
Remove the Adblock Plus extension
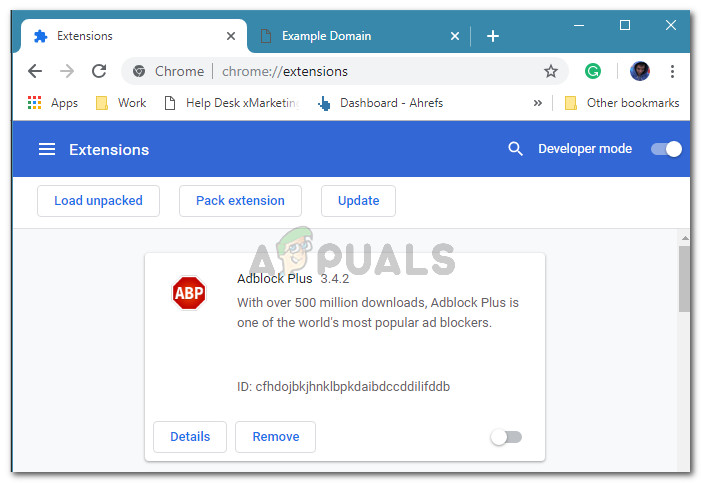coord(276,436)
